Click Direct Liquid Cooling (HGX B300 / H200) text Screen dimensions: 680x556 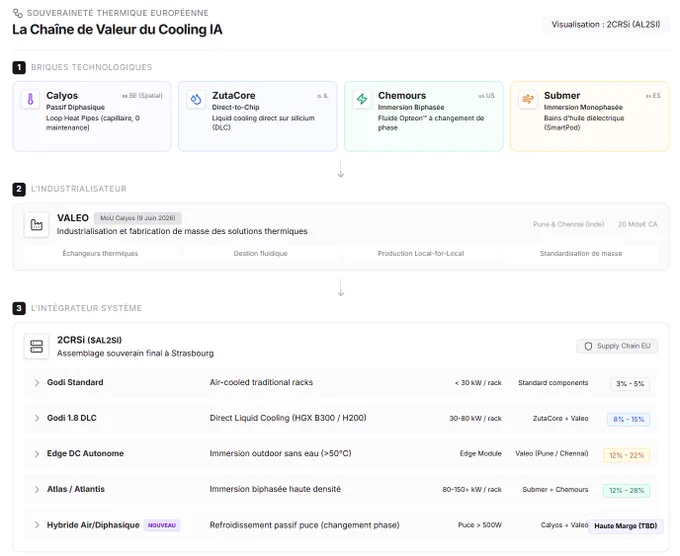pos(288,418)
